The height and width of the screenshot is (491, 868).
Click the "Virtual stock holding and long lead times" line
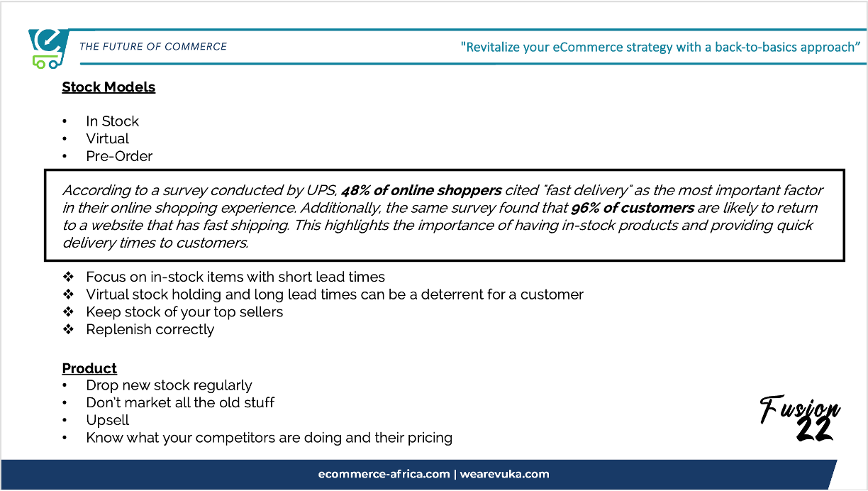click(334, 294)
